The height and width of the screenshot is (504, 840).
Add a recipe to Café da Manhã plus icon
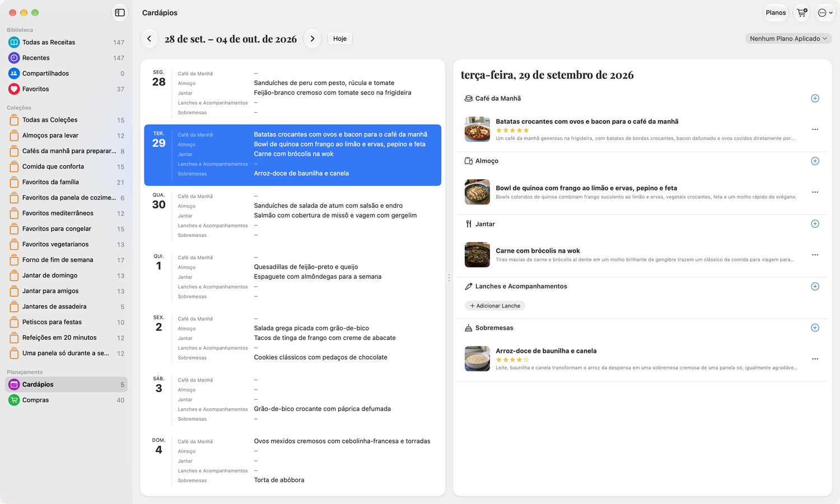(815, 99)
